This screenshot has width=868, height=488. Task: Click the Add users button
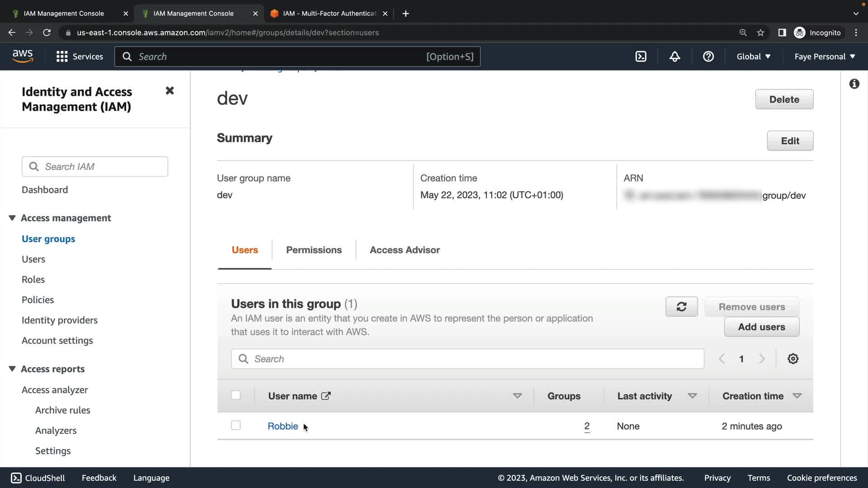click(761, 327)
